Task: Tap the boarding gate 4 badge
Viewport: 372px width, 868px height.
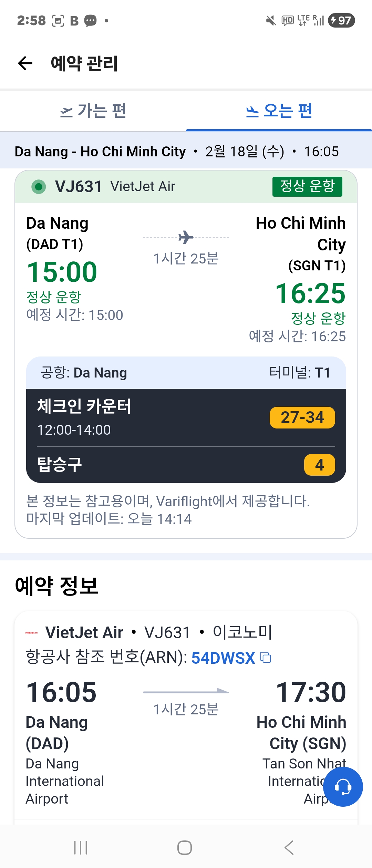Action: 319,465
